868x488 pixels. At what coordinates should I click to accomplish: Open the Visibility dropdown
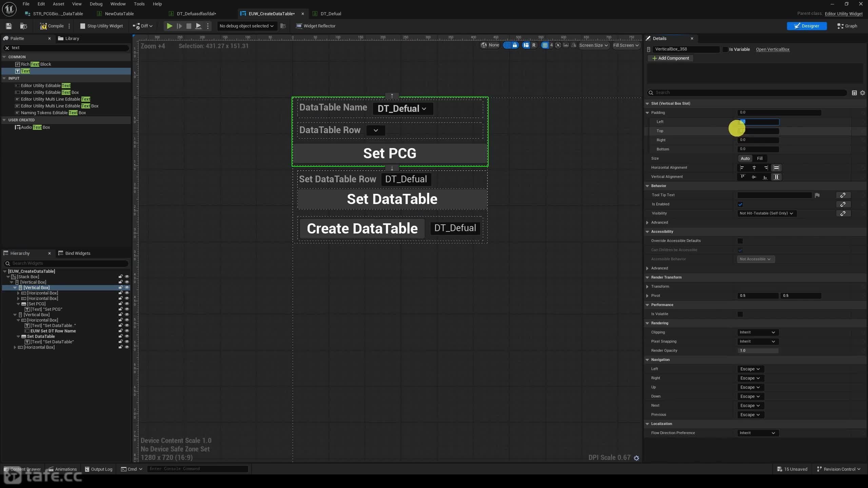coord(766,213)
